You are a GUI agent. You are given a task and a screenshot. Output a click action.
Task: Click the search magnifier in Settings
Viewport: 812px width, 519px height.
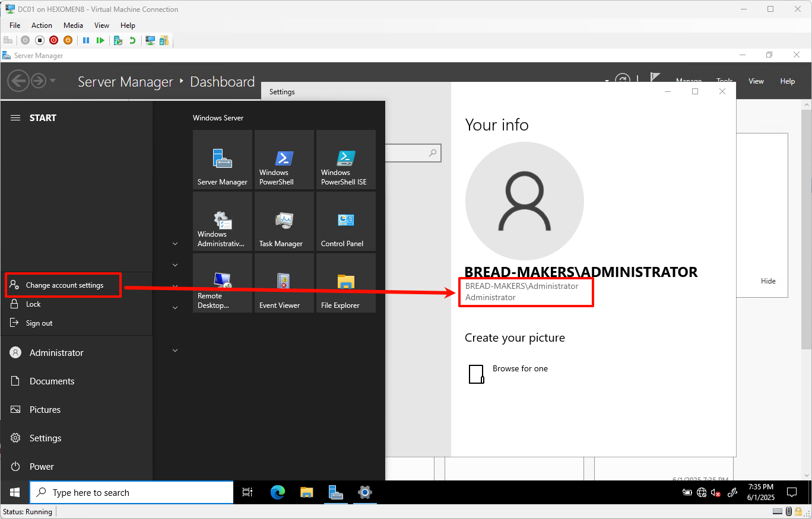[x=433, y=153]
